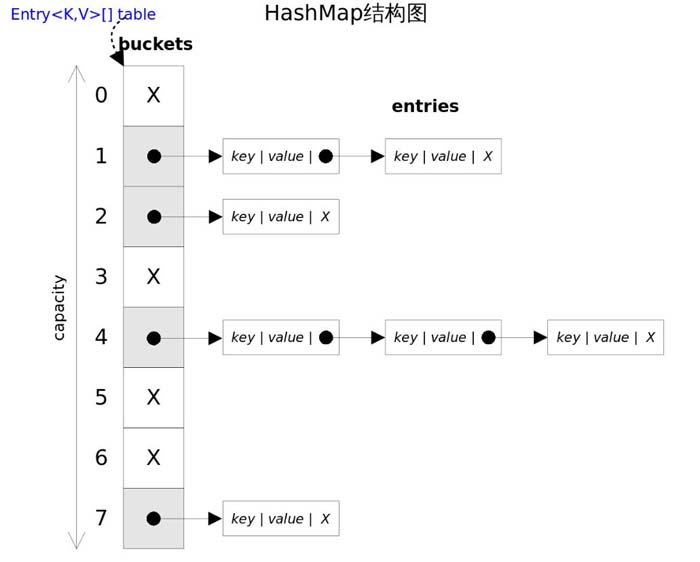Select the last entry box in bucket 4's chain
700x562 pixels.
605,338
